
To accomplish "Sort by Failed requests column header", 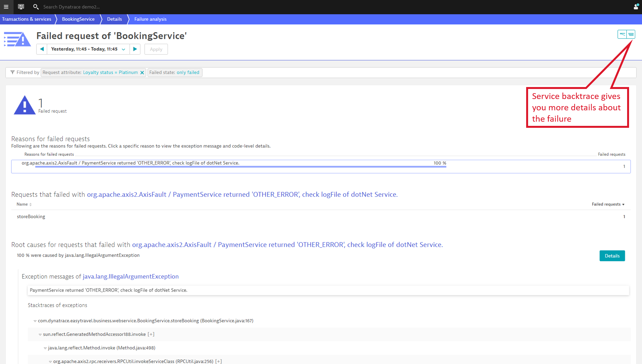I will (608, 204).
